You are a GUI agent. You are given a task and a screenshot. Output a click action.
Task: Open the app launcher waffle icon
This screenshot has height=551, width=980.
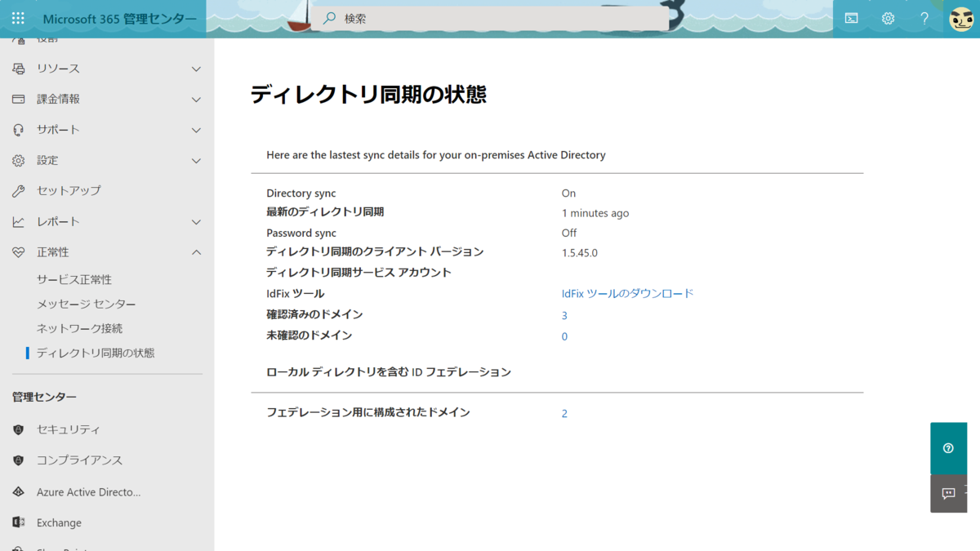pyautogui.click(x=18, y=18)
